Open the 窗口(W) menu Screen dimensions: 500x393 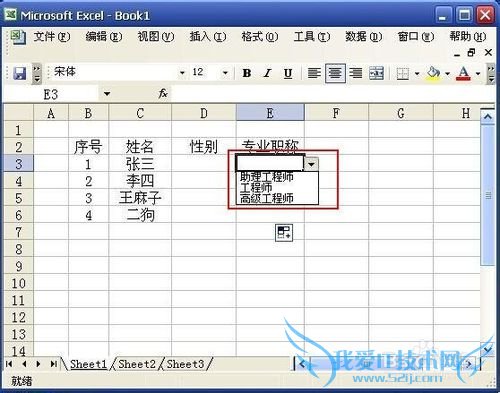(x=416, y=36)
